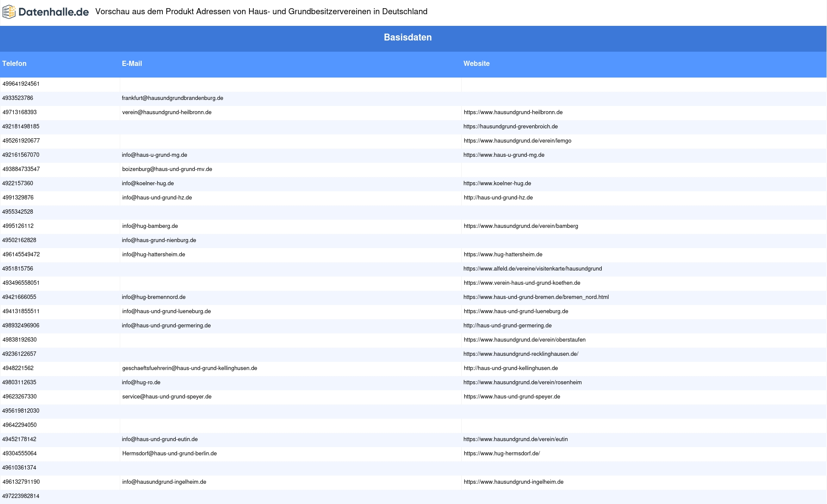Open website https://www.hug-hermsdorf.de/
Screen dimensions: 827x504
click(x=502, y=454)
